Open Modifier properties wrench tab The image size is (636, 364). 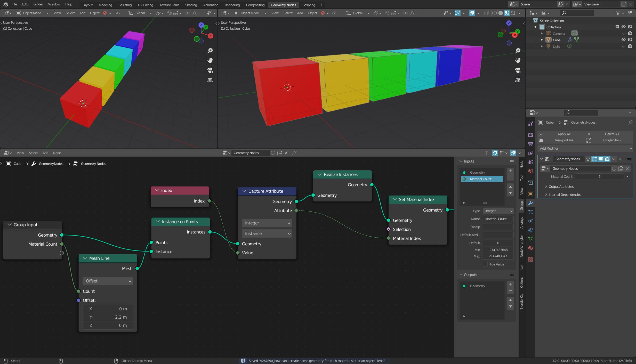click(x=530, y=203)
